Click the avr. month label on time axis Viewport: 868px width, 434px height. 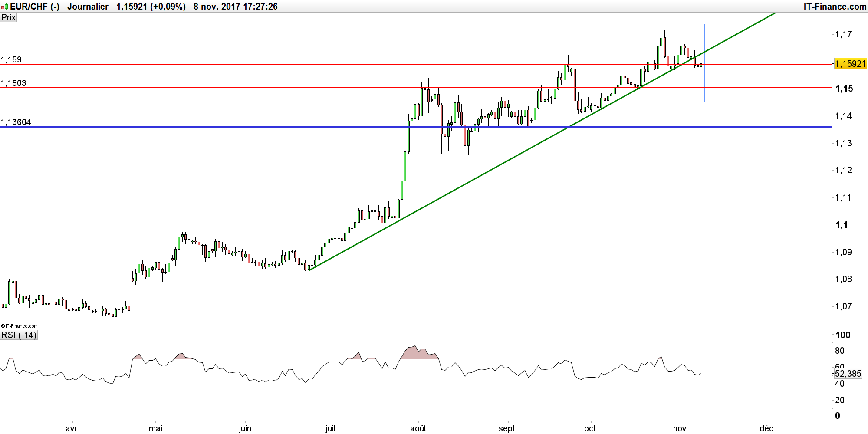(72, 428)
